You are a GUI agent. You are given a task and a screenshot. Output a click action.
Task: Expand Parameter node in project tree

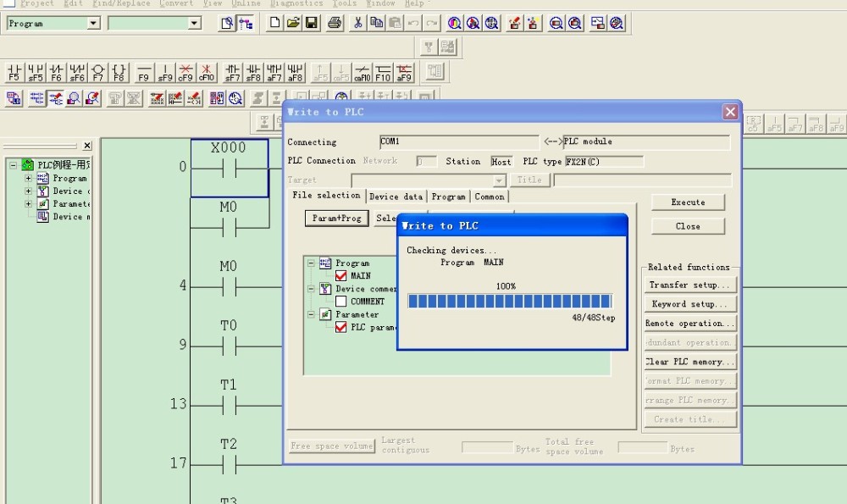pyautogui.click(x=28, y=203)
